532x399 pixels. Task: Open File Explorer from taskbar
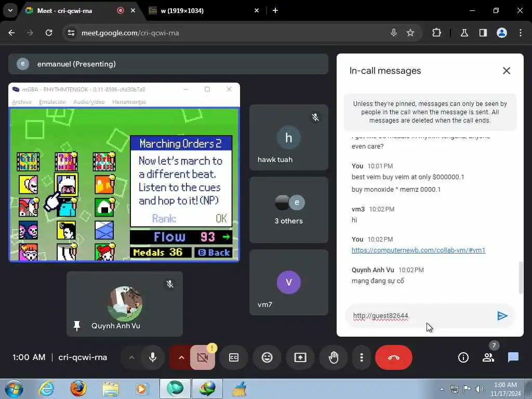click(110, 389)
